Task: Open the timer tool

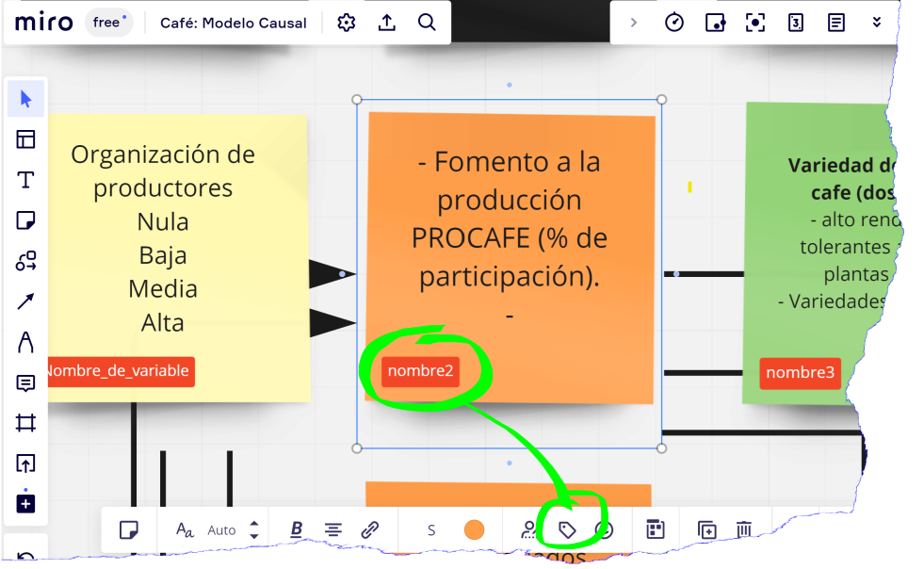Action: pos(674,23)
